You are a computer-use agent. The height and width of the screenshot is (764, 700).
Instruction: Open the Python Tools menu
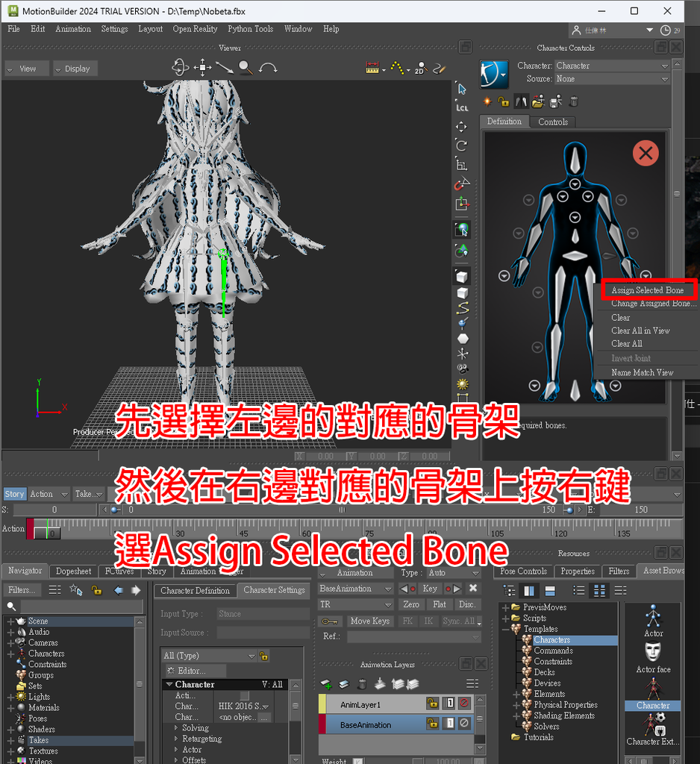[x=251, y=29]
